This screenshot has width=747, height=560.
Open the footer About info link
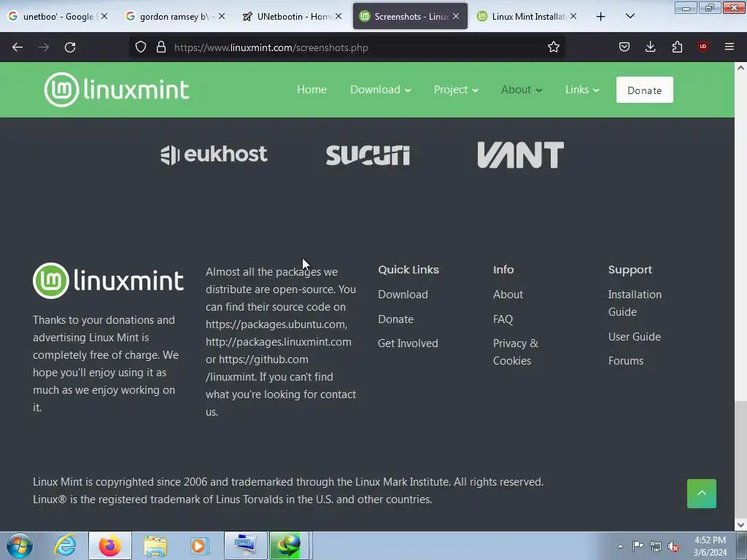508,295
